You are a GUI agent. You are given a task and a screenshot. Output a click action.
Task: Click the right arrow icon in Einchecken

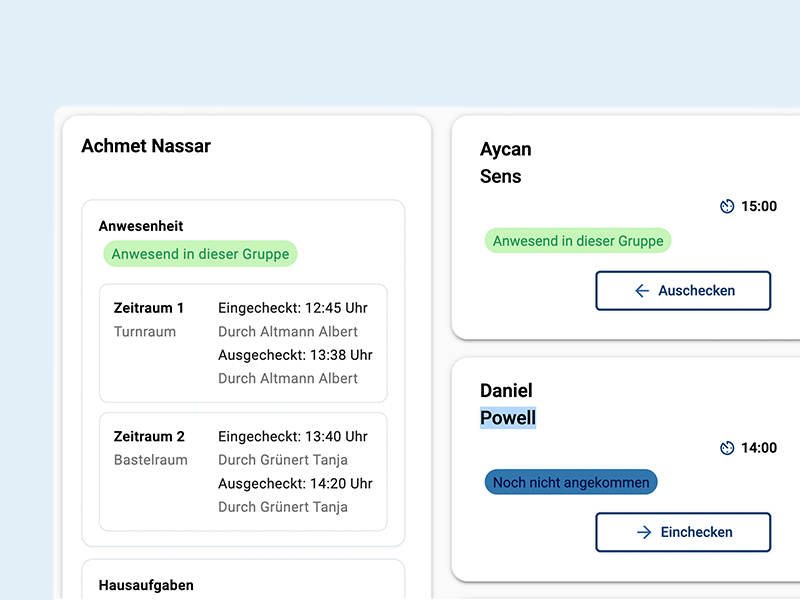(x=644, y=532)
